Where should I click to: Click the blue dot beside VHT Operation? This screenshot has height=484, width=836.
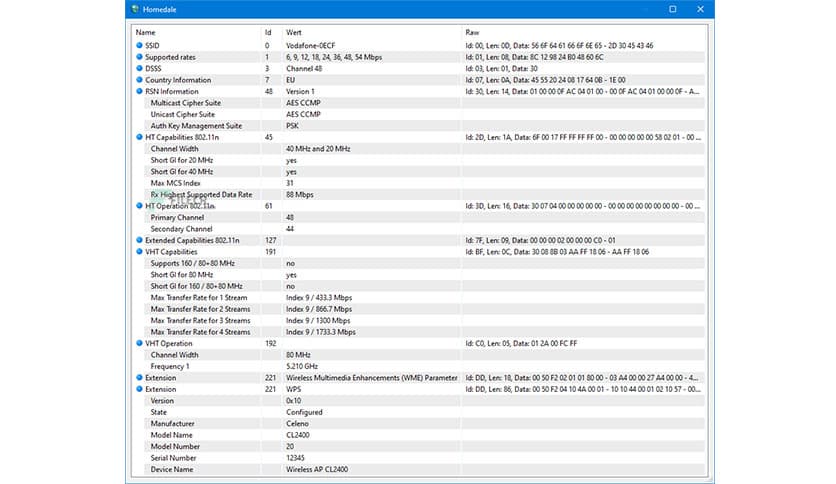pyautogui.click(x=139, y=343)
